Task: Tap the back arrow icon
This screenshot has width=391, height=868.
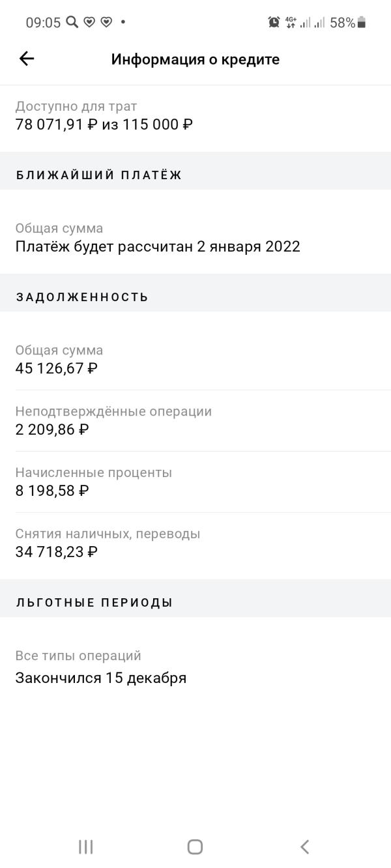Action: pos(26,59)
